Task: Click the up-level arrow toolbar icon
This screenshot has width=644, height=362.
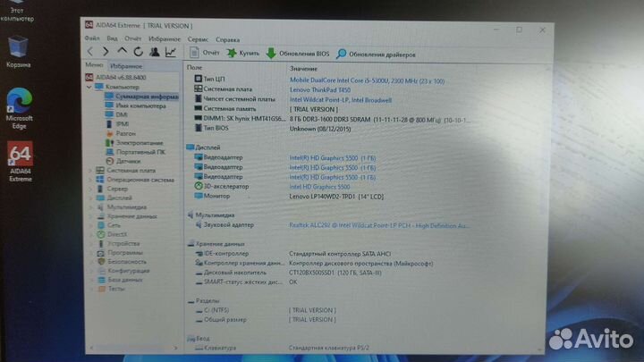Action: pyautogui.click(x=122, y=51)
